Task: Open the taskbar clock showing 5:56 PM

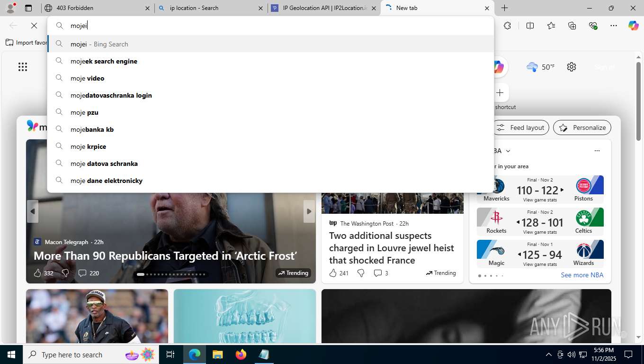Action: click(x=603, y=355)
